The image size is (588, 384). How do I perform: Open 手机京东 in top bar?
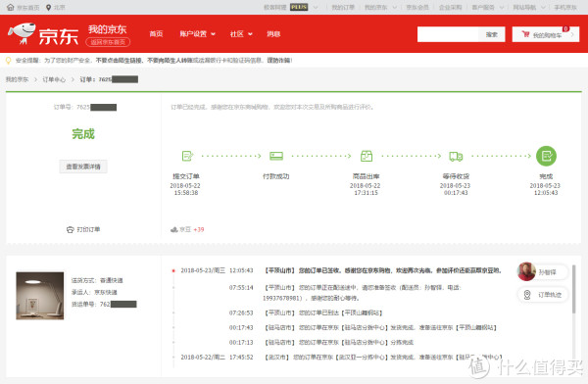(x=565, y=7)
